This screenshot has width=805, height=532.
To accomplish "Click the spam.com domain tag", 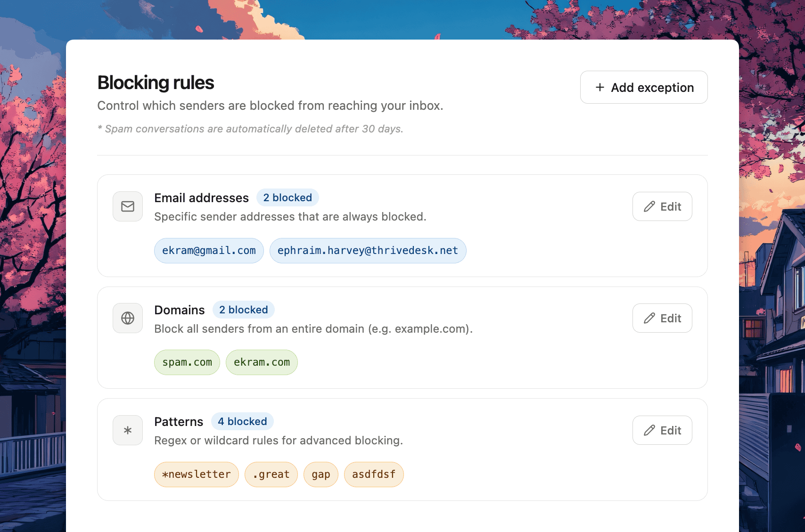I will [x=187, y=362].
